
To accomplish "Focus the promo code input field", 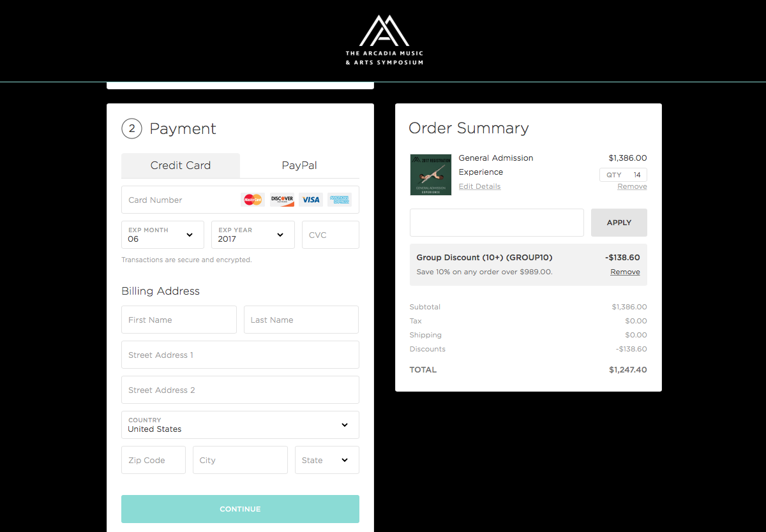I will [497, 223].
